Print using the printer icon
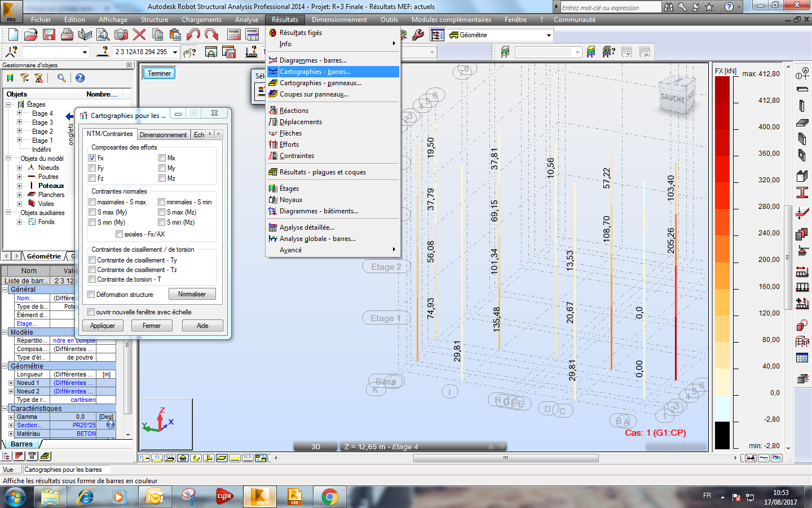 coord(67,35)
